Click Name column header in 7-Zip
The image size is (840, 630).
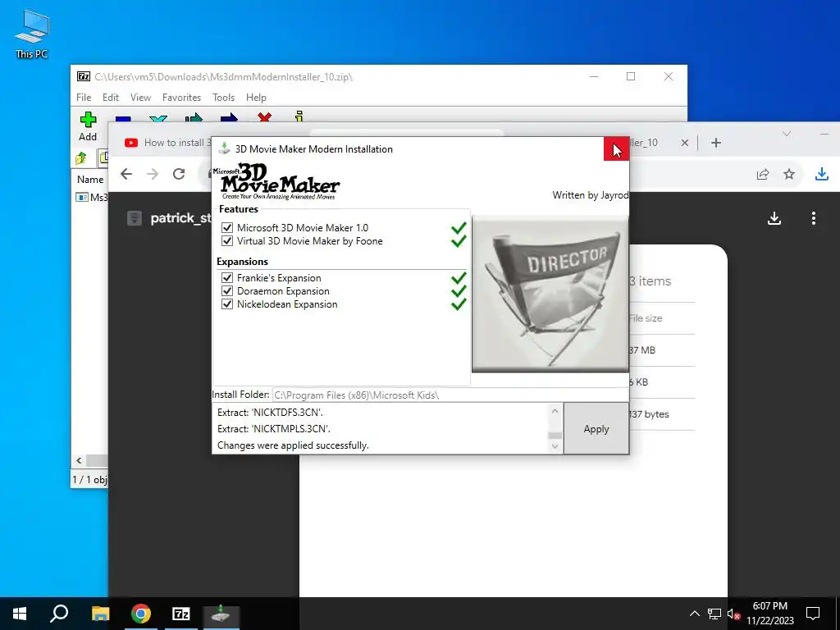90,180
